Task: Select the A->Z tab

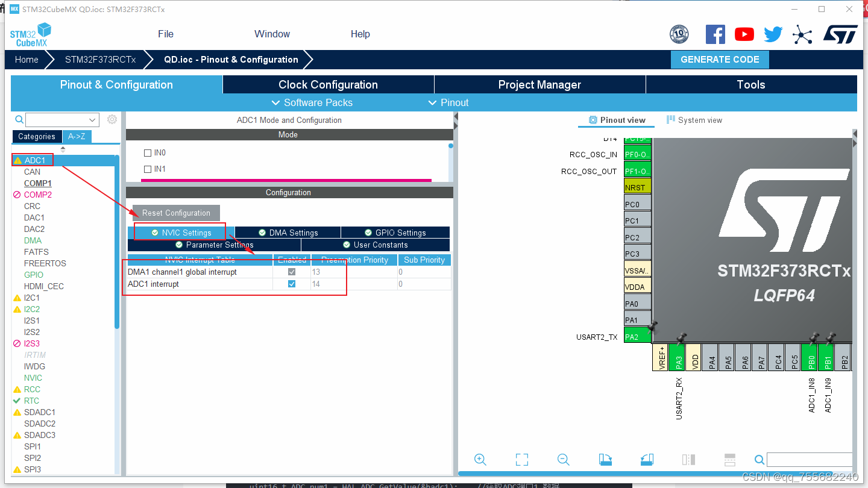Action: pos(77,137)
